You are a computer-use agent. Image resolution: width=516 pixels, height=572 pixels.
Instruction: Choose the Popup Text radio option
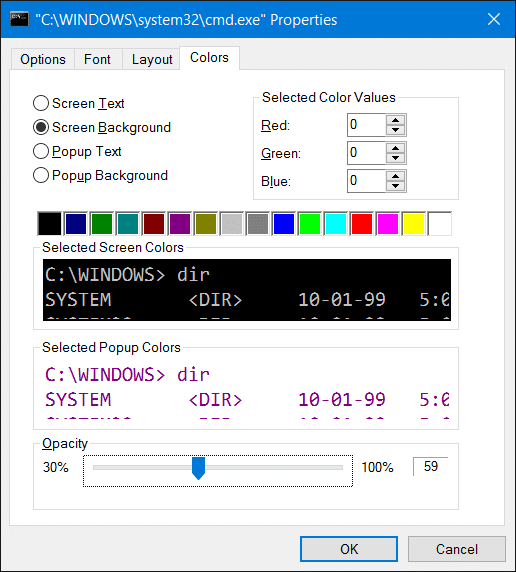77,151
